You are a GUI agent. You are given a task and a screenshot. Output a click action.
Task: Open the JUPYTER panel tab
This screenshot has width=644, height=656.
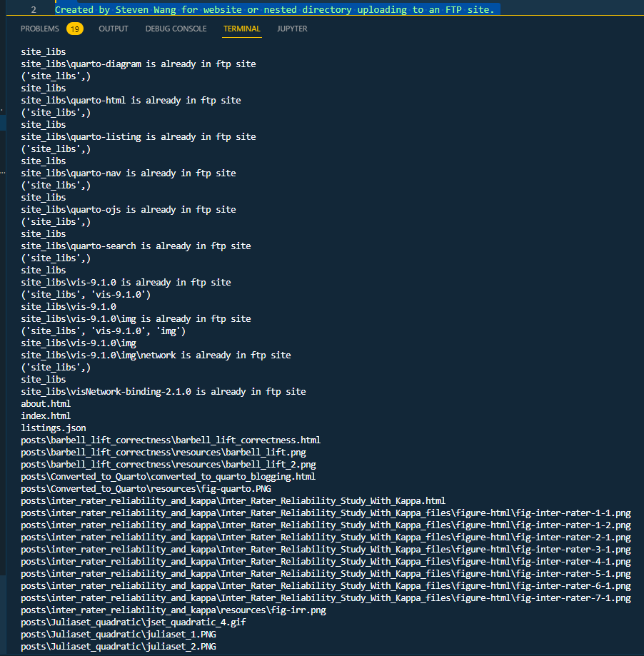click(292, 29)
